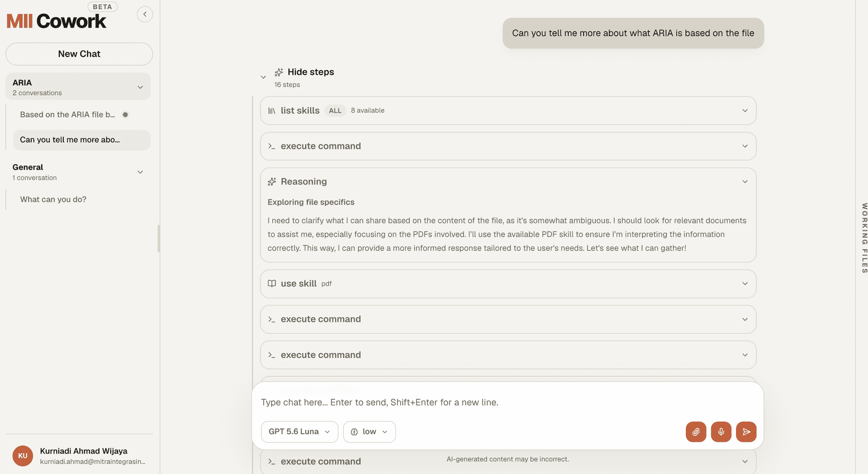
Task: Click the use skill book icon
Action: point(272,284)
